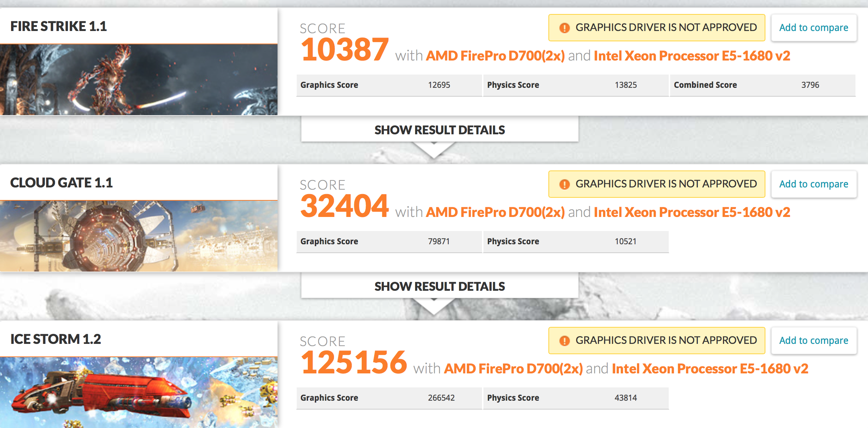Click warning icon in Cloud Gate driver notice
The height and width of the screenshot is (428, 868).
(564, 184)
